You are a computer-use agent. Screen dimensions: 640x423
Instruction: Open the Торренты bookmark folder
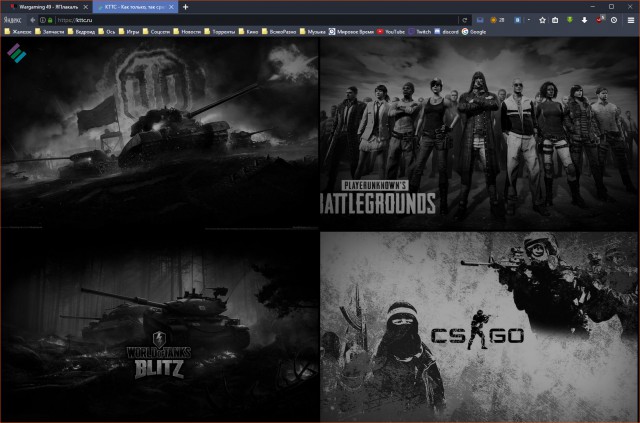coord(220,32)
